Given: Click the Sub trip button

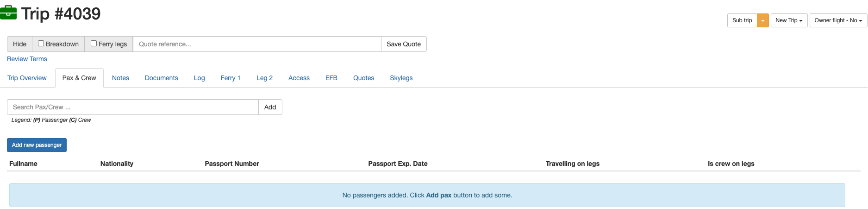Looking at the screenshot, I should pos(742,20).
